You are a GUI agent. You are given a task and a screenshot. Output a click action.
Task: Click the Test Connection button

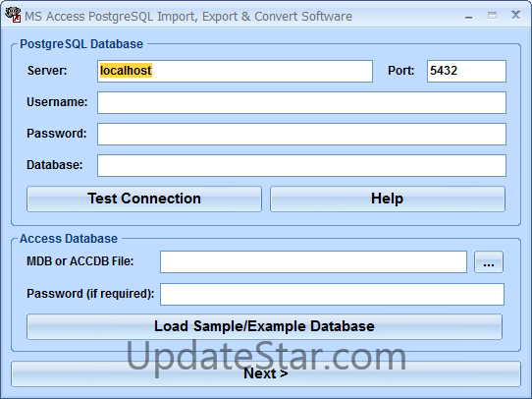pos(144,199)
